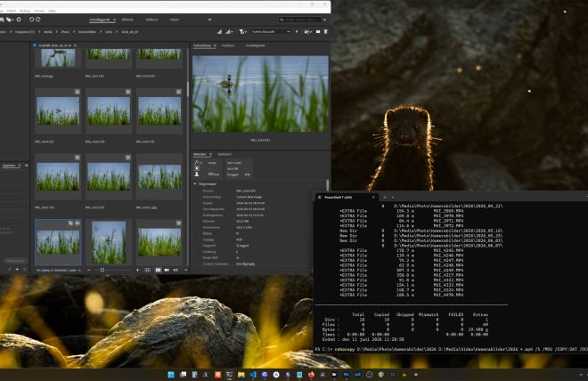The height and width of the screenshot is (381, 588).
Task: Open the Hjälp menu
Action: click(x=53, y=11)
